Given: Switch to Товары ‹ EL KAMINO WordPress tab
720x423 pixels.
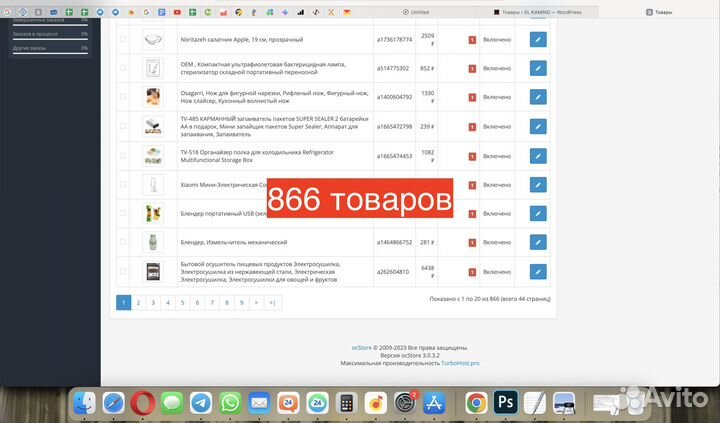Looking at the screenshot, I should (537, 12).
